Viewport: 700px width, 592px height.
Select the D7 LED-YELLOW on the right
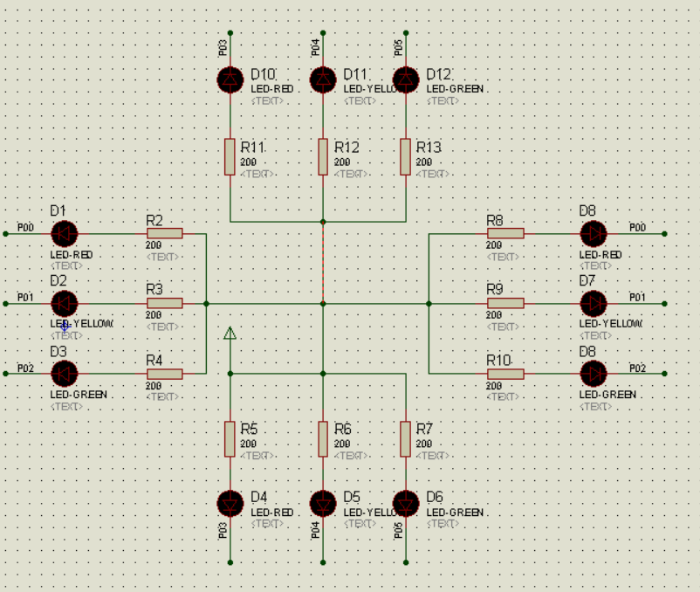pyautogui.click(x=594, y=303)
